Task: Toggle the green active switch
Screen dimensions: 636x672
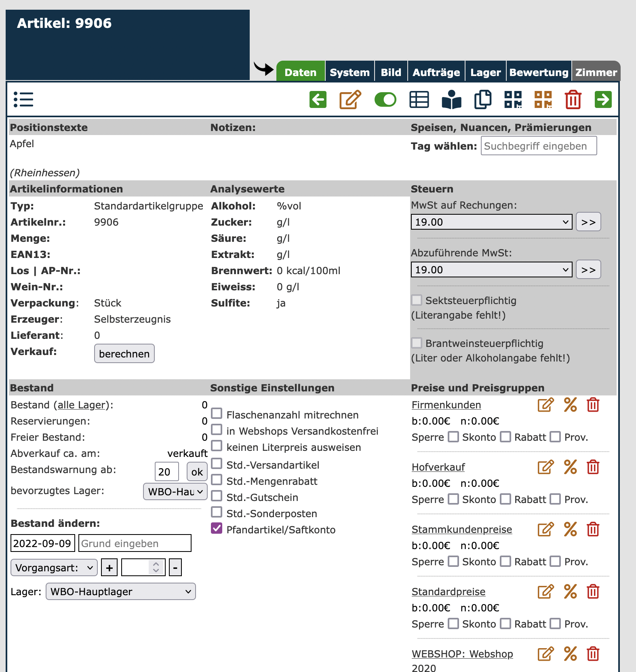Action: [385, 99]
